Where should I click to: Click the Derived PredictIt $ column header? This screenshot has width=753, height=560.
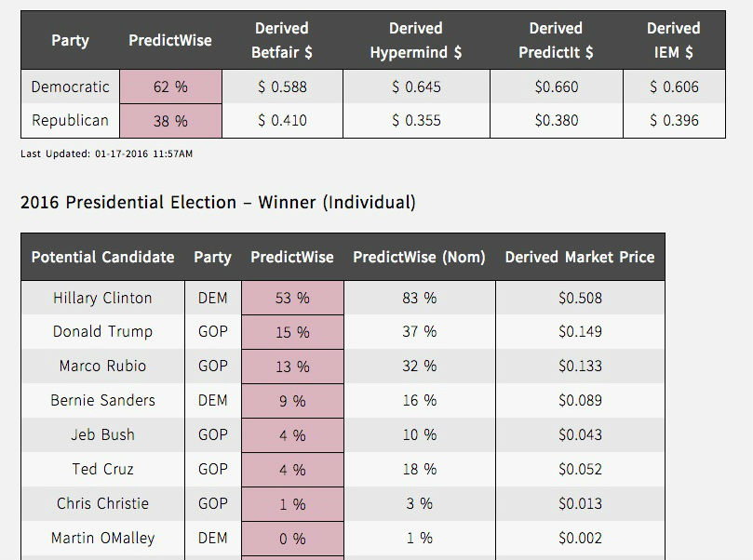556,40
